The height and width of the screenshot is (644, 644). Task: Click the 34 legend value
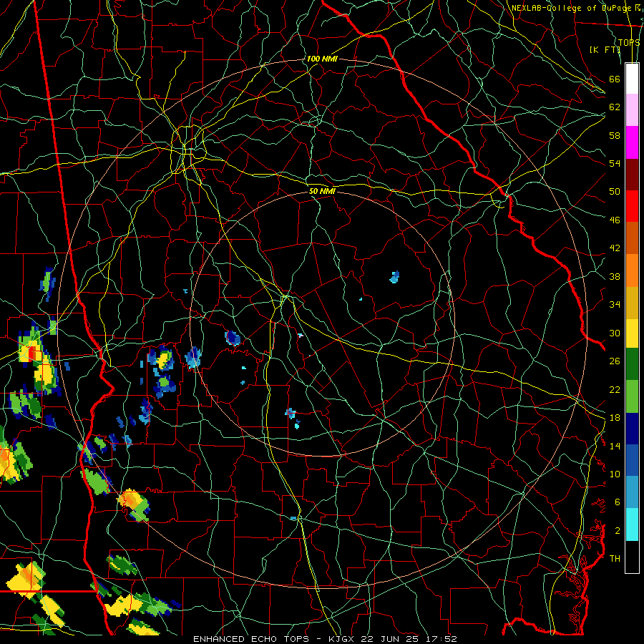(x=615, y=304)
